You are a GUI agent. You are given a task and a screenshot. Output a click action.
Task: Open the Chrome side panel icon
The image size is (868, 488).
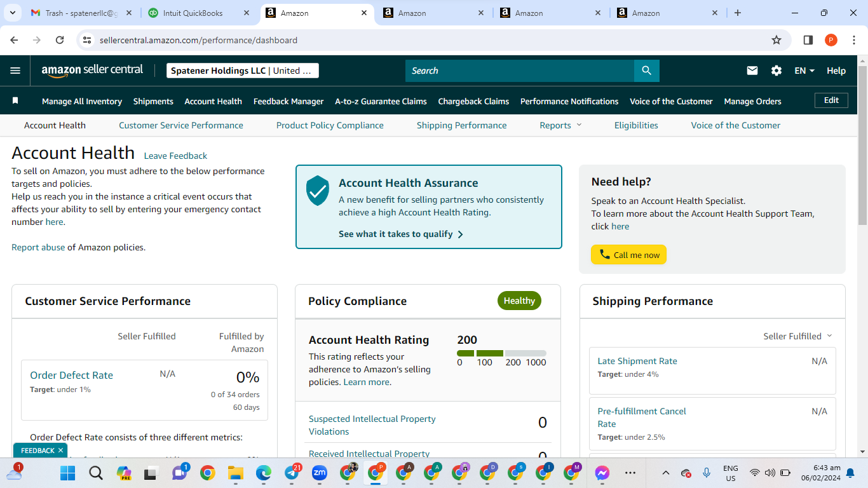pos(808,40)
